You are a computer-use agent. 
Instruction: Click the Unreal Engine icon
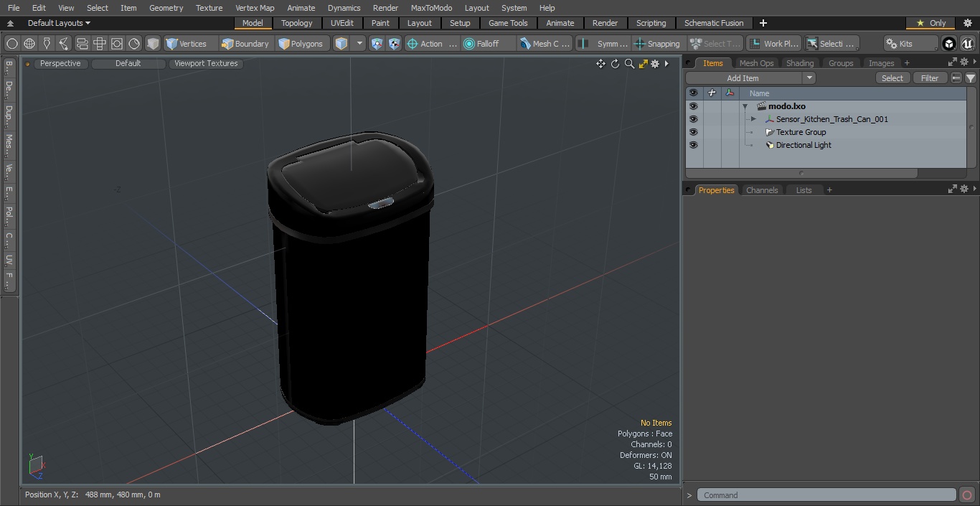pyautogui.click(x=967, y=44)
